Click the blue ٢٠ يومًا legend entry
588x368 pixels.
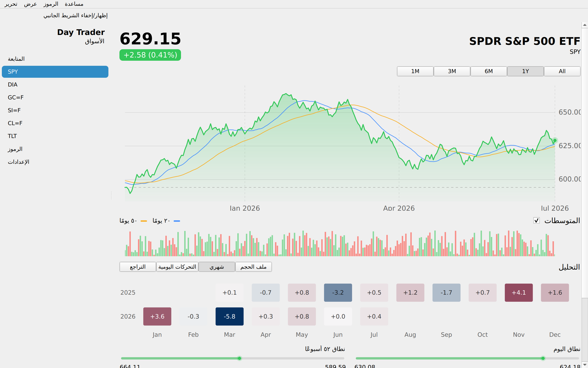(x=166, y=221)
